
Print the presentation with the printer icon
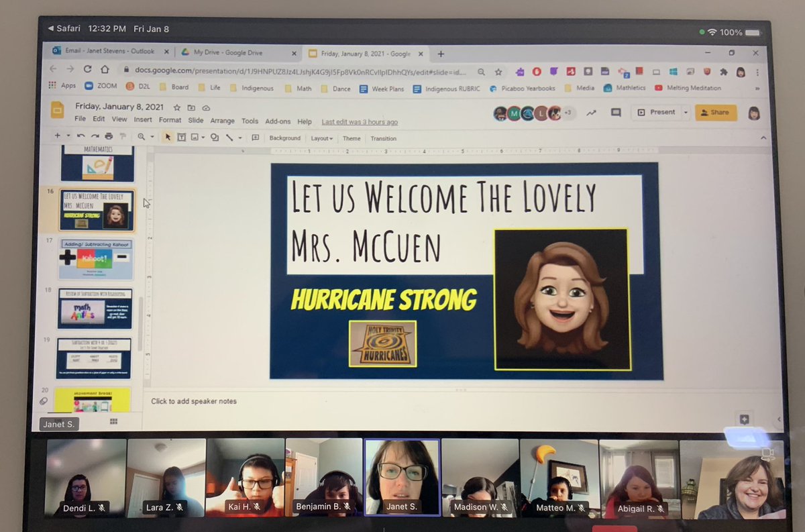coord(109,137)
